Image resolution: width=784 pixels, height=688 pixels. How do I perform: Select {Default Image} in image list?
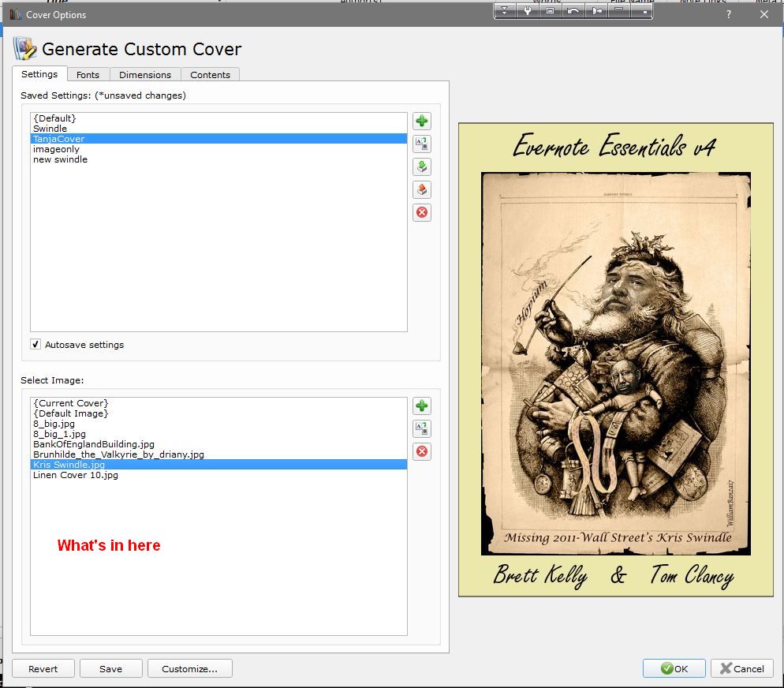click(x=218, y=413)
